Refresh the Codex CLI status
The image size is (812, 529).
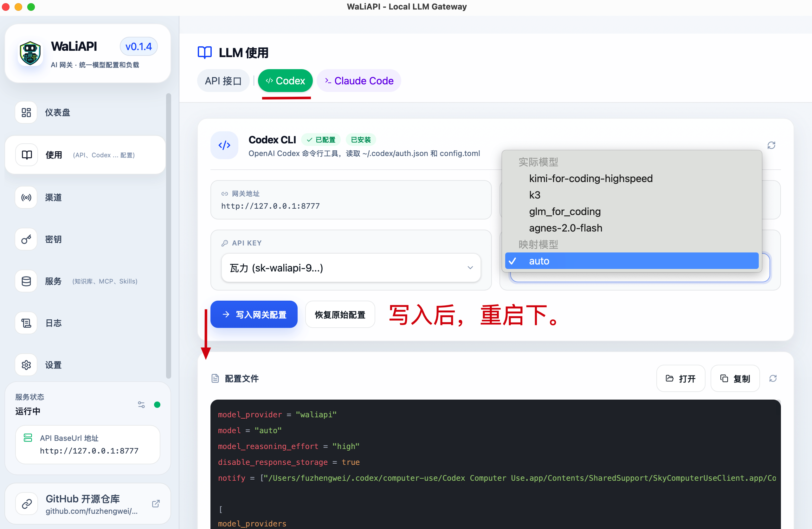[771, 145]
